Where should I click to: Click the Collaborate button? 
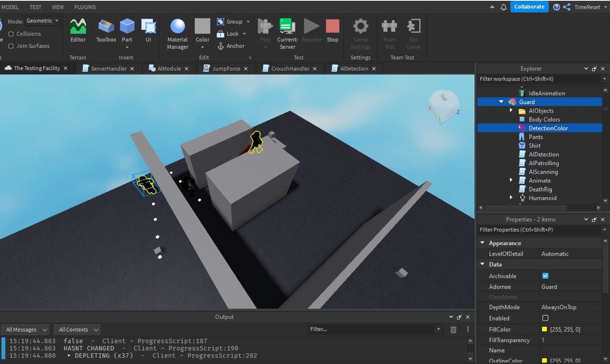coord(529,7)
